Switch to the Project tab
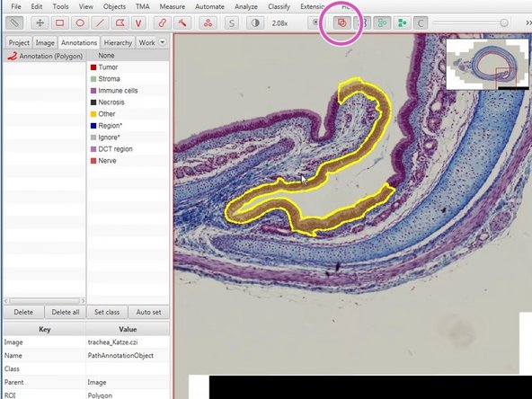The image size is (532, 399). pos(19,43)
